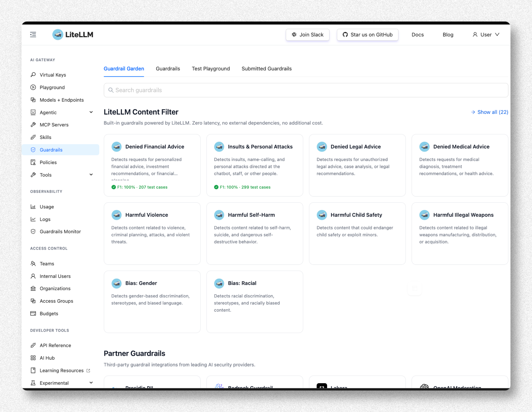Open Docs in the top bar
Viewport: 532px width, 412px height.
(x=418, y=35)
